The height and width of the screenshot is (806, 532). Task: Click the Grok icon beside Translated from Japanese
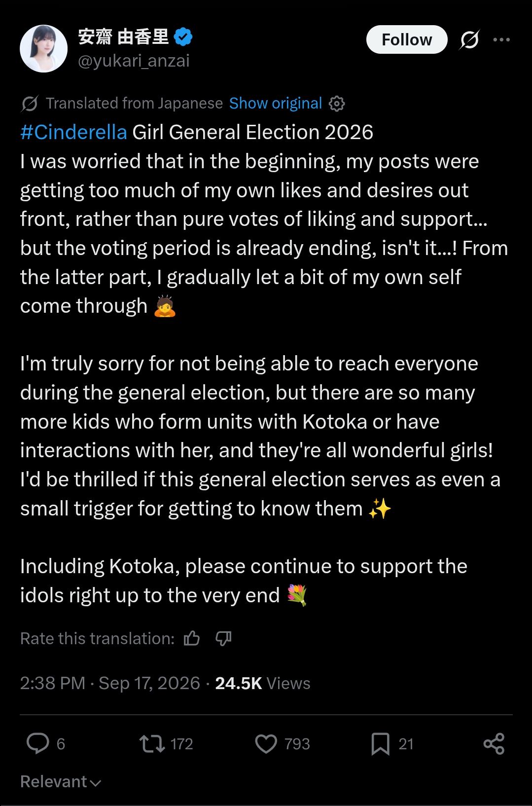click(x=30, y=104)
